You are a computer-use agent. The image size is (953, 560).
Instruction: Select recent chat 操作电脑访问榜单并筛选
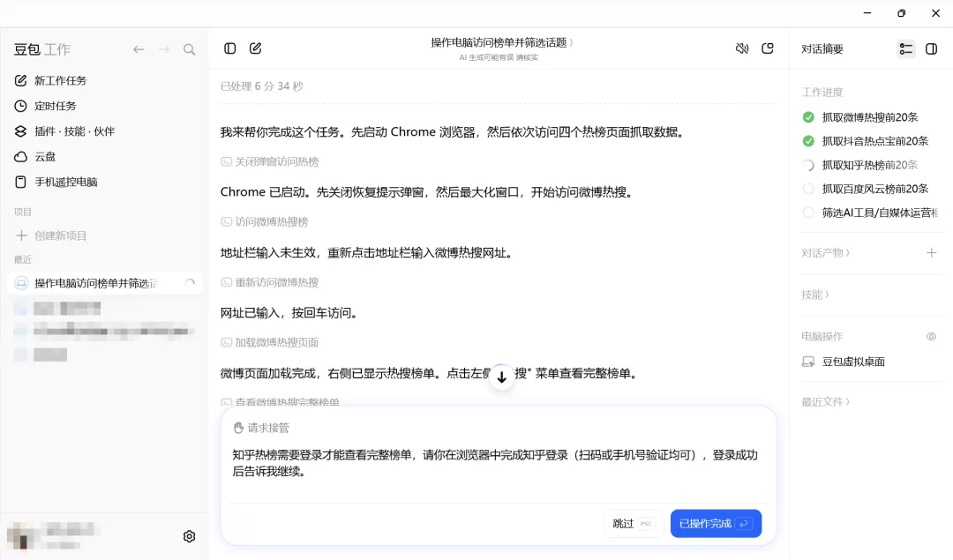tap(104, 283)
